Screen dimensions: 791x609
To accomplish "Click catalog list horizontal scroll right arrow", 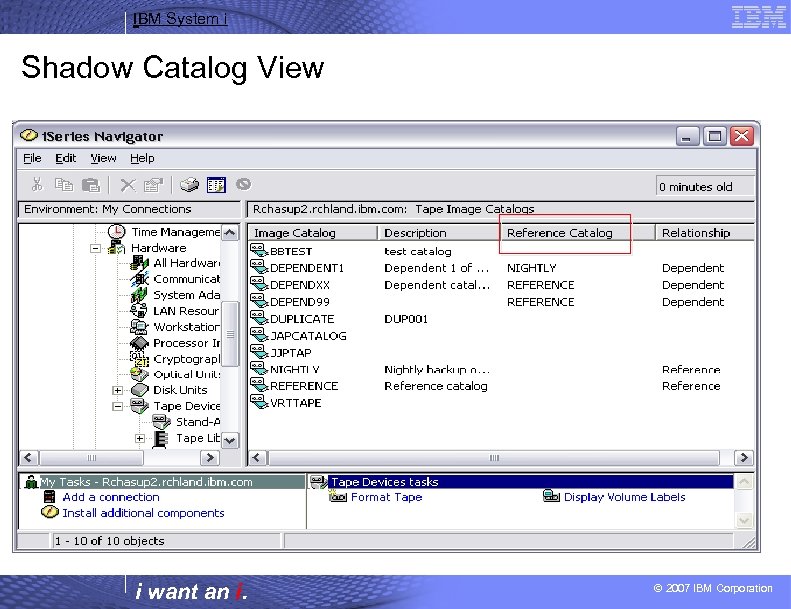I will point(743,458).
